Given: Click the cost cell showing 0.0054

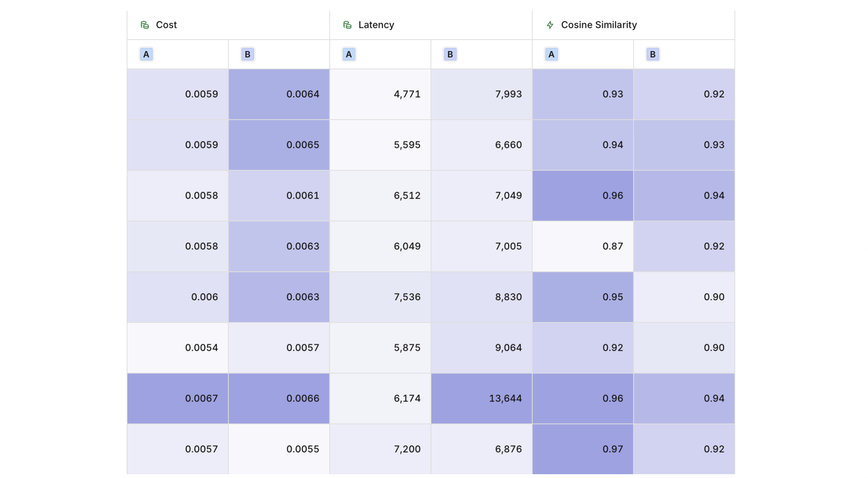Looking at the screenshot, I should coord(178,348).
